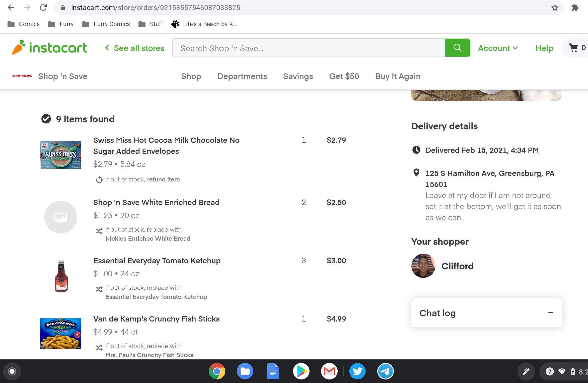Collapse the Chat log panel
Image resolution: width=588 pixels, height=383 pixels.
click(x=550, y=312)
